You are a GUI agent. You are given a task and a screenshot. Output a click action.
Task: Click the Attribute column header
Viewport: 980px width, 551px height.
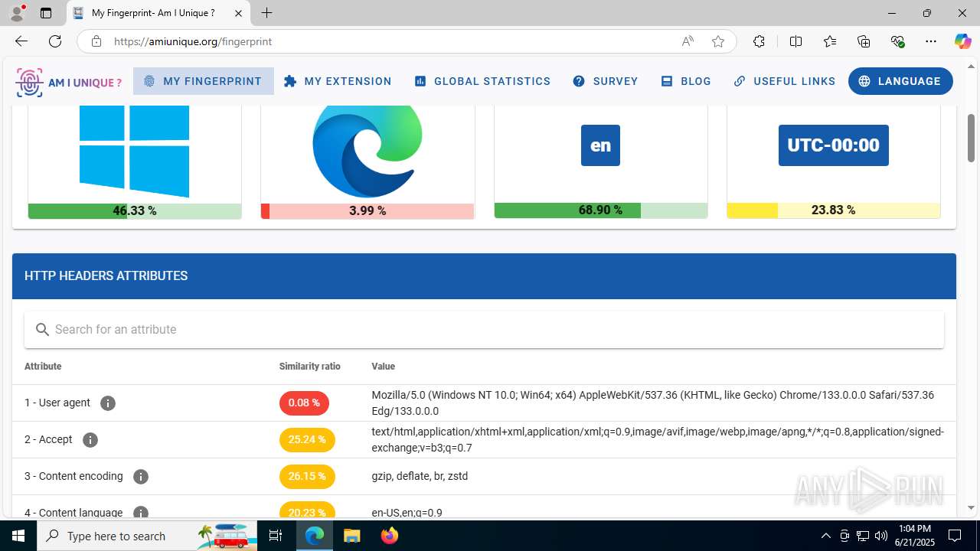pyautogui.click(x=43, y=367)
